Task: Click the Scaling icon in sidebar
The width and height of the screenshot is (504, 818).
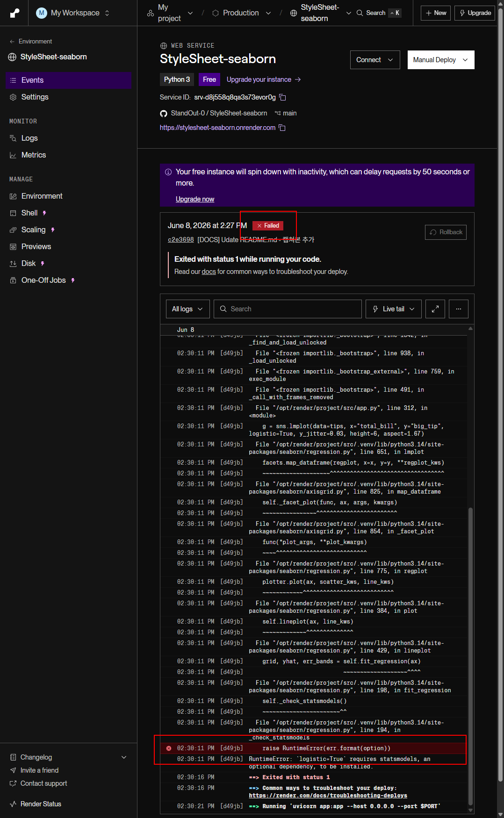Action: click(13, 230)
